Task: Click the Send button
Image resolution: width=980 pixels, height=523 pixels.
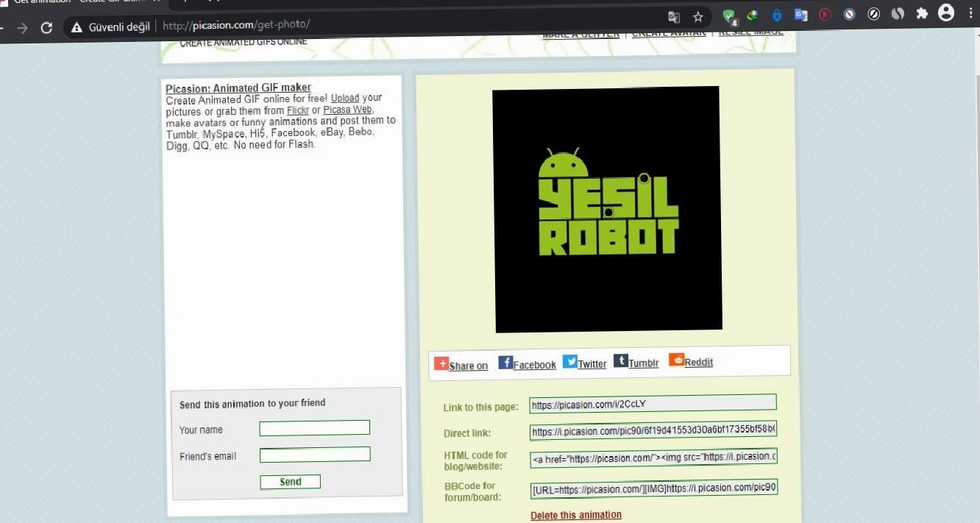Action: pos(290,482)
